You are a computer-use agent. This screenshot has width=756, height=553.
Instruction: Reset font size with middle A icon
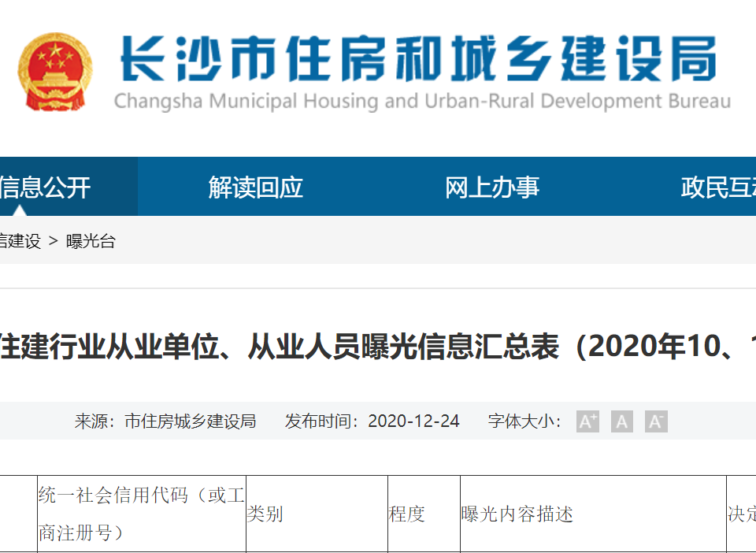tap(622, 421)
